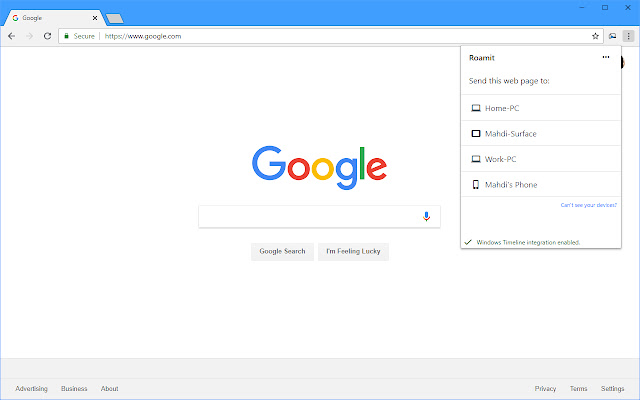Image resolution: width=640 pixels, height=400 pixels.
Task: Start voice search with microphone icon
Action: click(426, 216)
